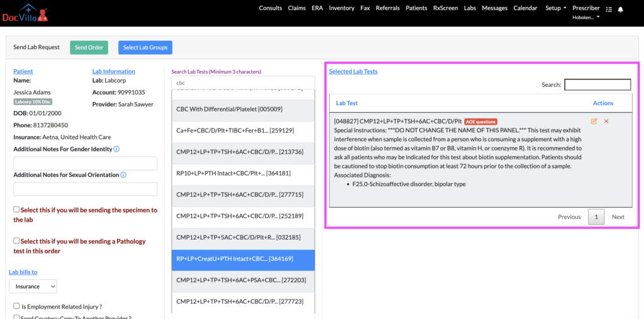Click the DocVilla logo
This screenshot has width=644, height=319.
(x=25, y=13)
